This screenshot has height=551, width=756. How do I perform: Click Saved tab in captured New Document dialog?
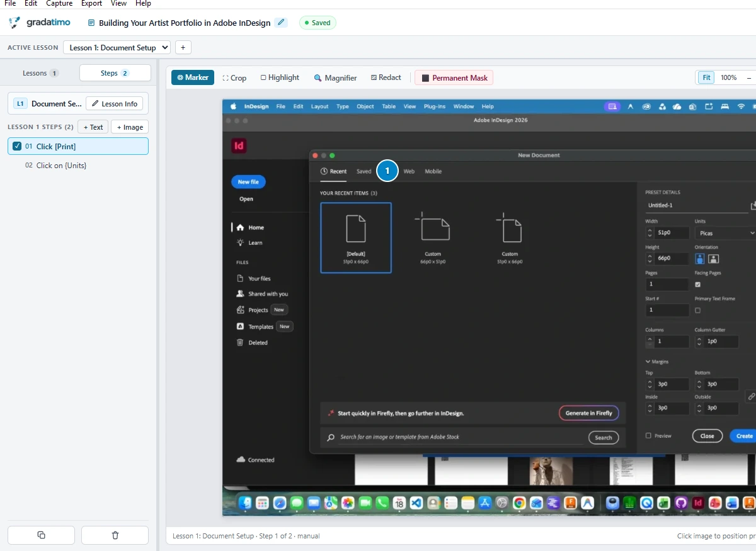pos(364,171)
